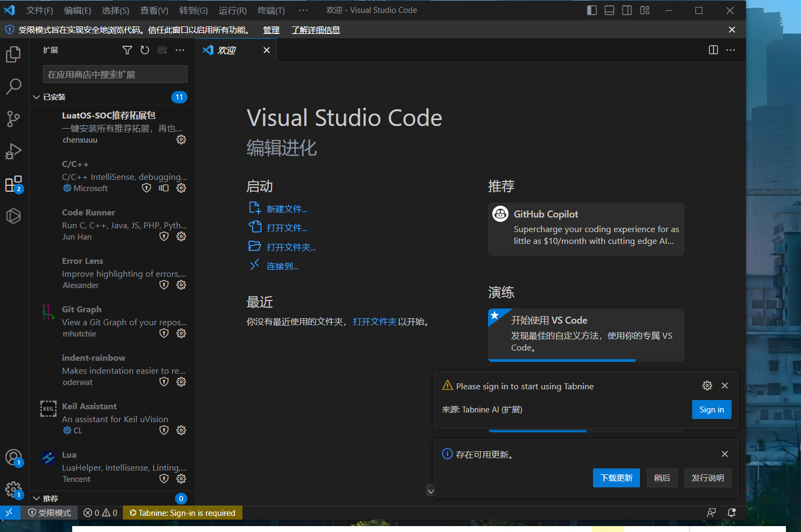Clear extension search results icon
The height and width of the screenshot is (532, 801).
[x=162, y=50]
